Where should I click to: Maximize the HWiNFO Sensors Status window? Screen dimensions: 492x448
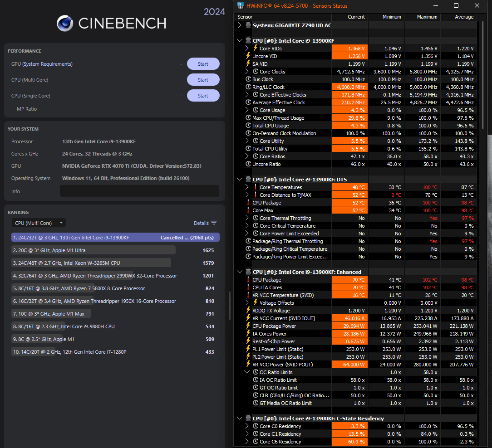[x=456, y=5]
